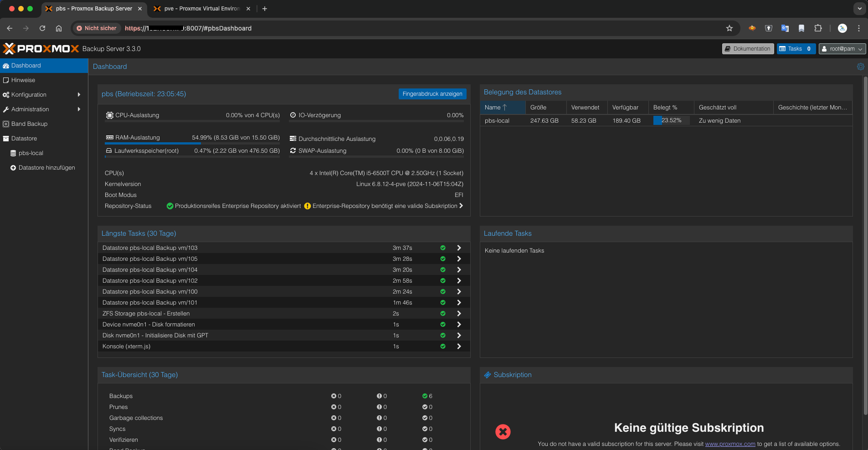Open the Repository-Status details chevron

tap(461, 206)
